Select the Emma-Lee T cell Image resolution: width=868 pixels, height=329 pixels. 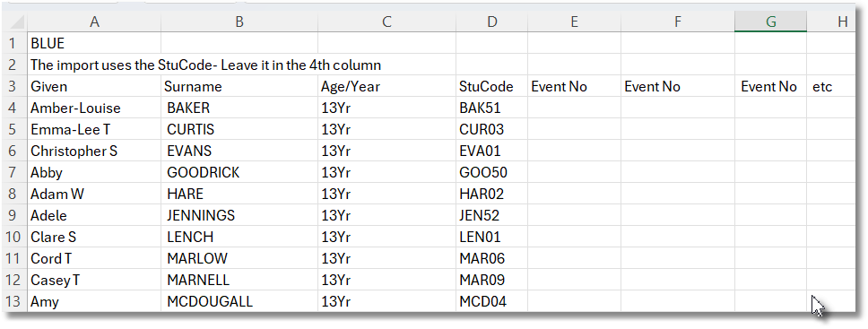[94, 129]
